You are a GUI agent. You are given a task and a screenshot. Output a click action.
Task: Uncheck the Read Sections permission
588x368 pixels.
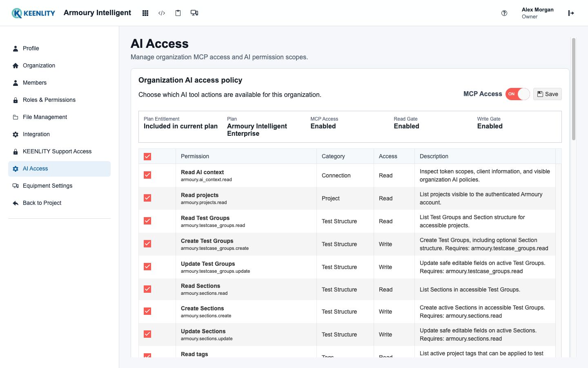(147, 289)
